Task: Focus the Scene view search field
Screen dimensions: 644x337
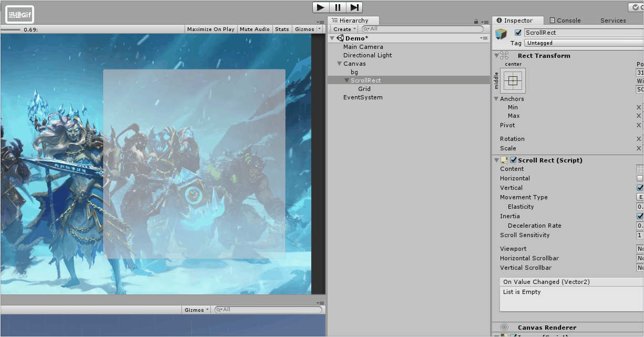Action: click(x=268, y=310)
